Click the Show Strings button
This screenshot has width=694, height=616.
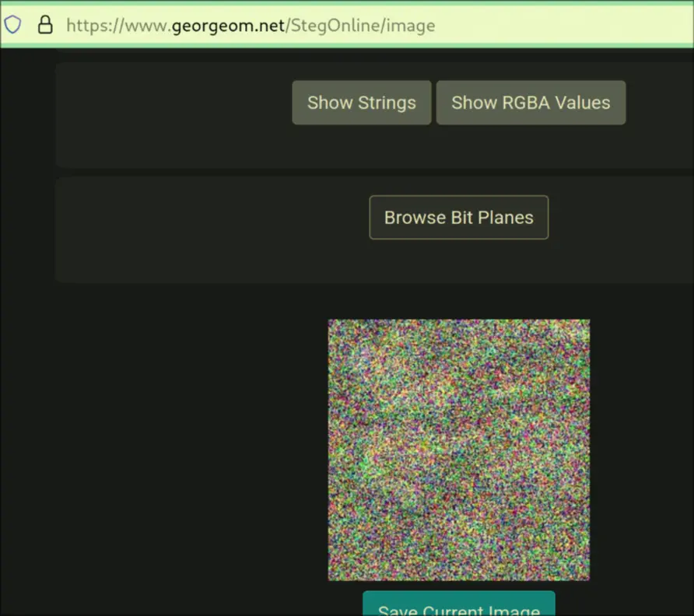coord(361,103)
